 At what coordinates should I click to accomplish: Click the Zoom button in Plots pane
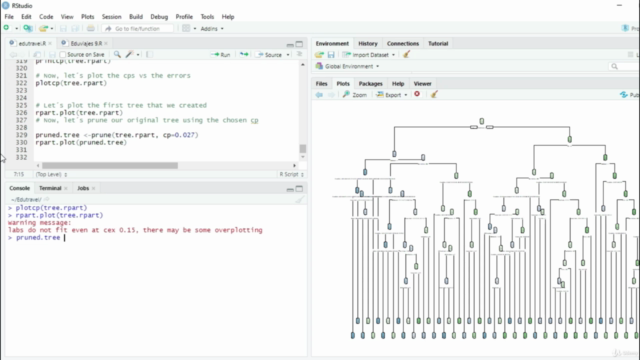point(355,95)
